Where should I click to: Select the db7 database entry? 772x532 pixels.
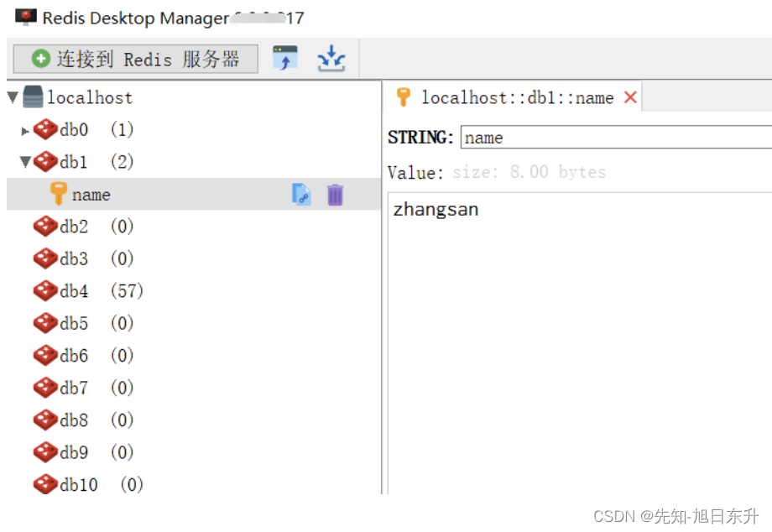(x=74, y=388)
